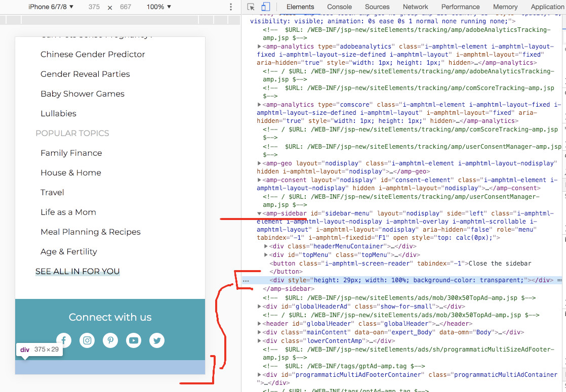566x392 pixels.
Task: Open the Memory tab
Action: [505, 7]
